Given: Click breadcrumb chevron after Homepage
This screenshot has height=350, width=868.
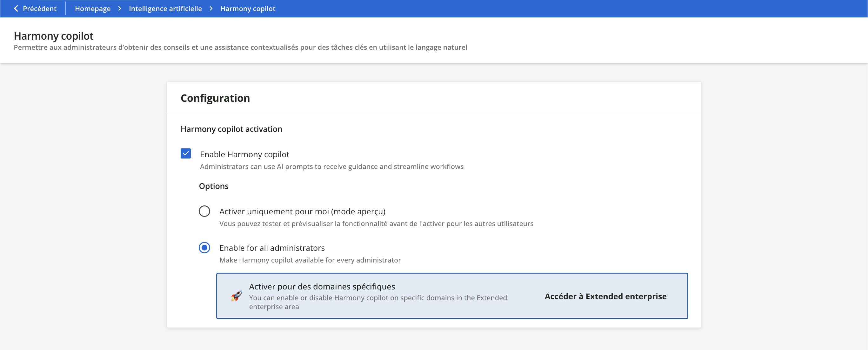Looking at the screenshot, I should (x=120, y=9).
